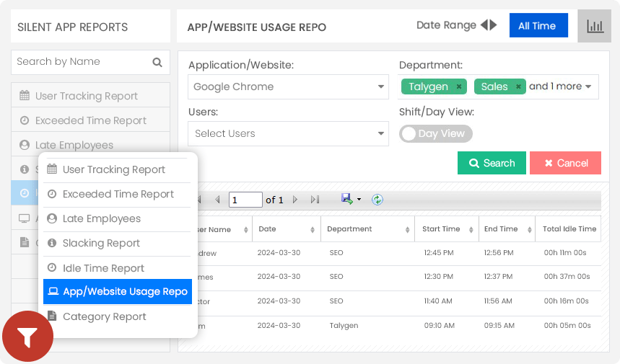
Task: Go to last page arrow in pager
Action: [x=315, y=200]
